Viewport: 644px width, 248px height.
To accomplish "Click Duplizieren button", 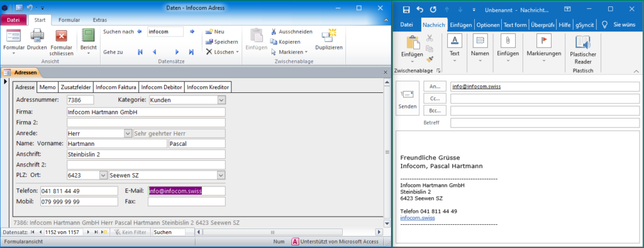I will pyautogui.click(x=329, y=40).
